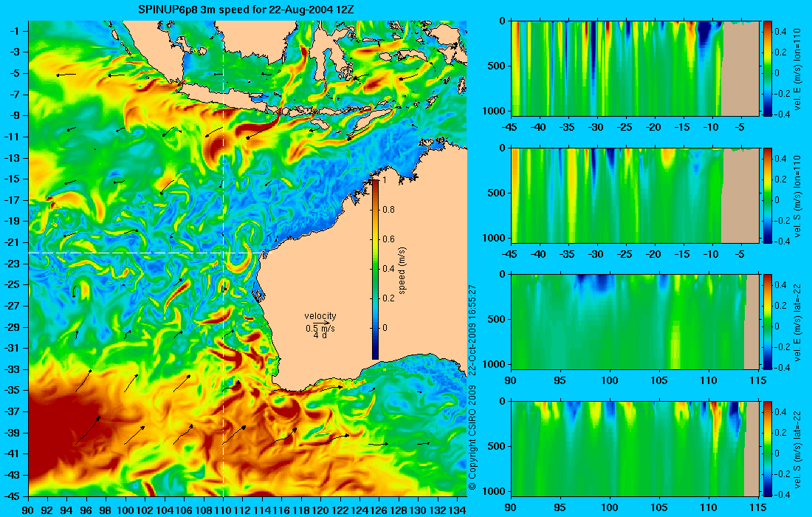
Task: Click latitude tick "-33" on the main map
Action: pyautogui.click(x=13, y=369)
